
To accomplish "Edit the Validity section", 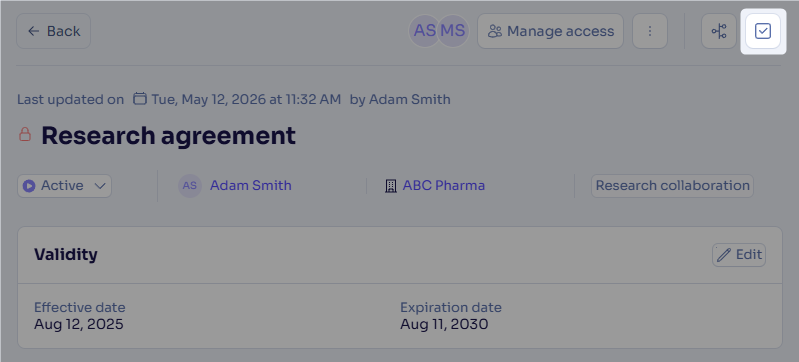I will 739,254.
